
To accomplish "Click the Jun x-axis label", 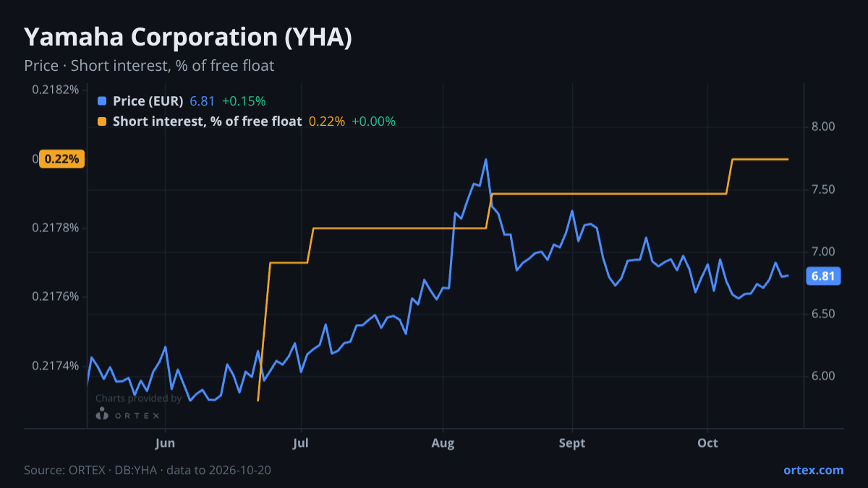I will (166, 443).
